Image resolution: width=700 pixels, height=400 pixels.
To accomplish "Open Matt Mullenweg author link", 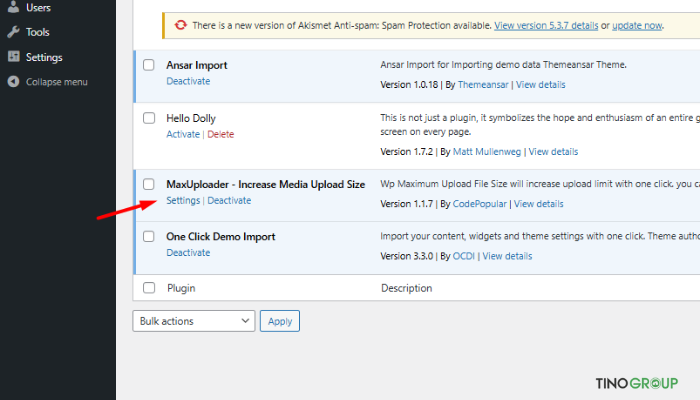I will pos(487,152).
